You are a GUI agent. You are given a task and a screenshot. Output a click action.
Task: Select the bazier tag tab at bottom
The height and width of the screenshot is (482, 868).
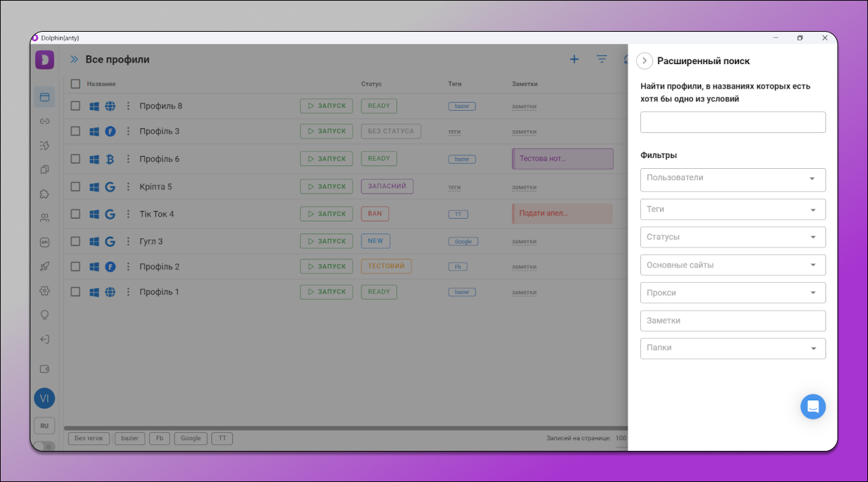pos(130,438)
